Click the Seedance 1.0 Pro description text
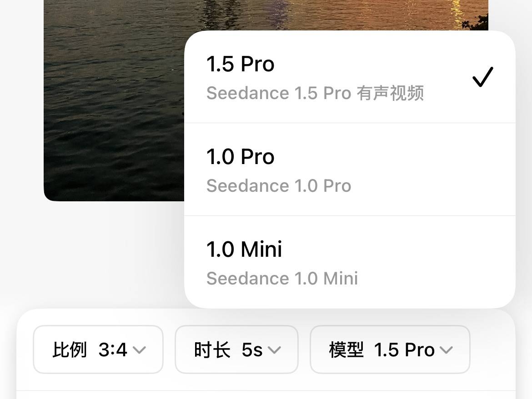Image resolution: width=532 pixels, height=399 pixels. [279, 186]
